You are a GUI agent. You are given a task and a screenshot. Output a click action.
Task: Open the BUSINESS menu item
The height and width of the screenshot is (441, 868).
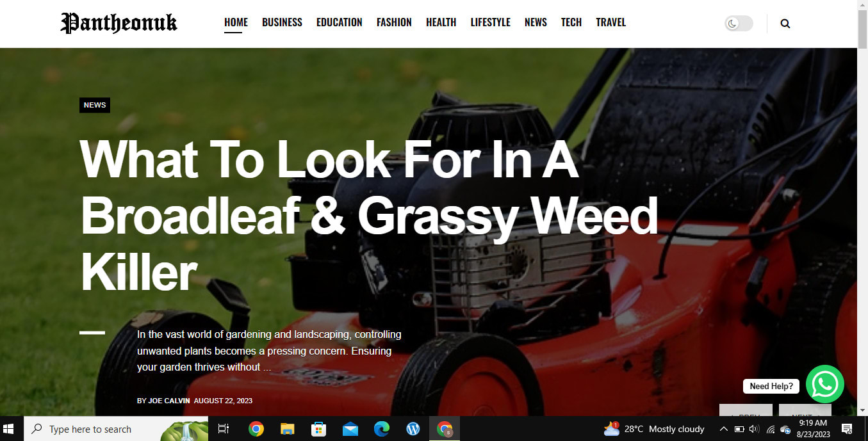[x=282, y=22]
